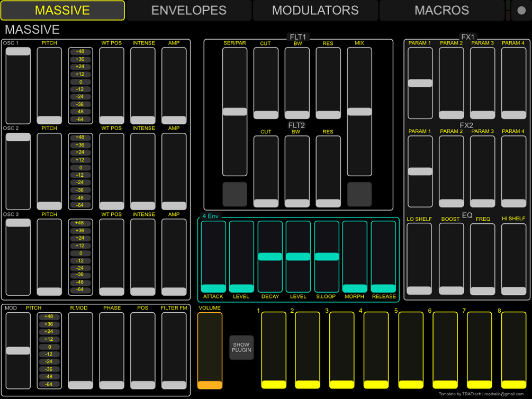Click the MOD PHASE fader
This screenshot has height=399, width=532.
112,350
